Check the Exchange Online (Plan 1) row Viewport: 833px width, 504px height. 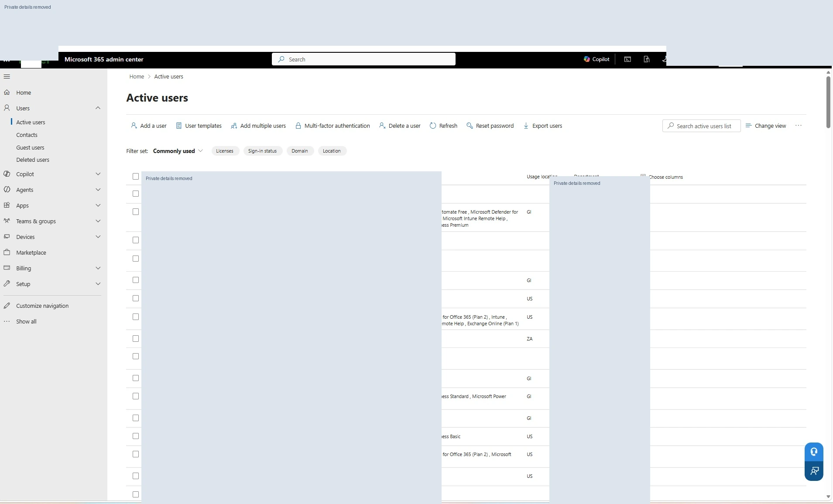136,317
